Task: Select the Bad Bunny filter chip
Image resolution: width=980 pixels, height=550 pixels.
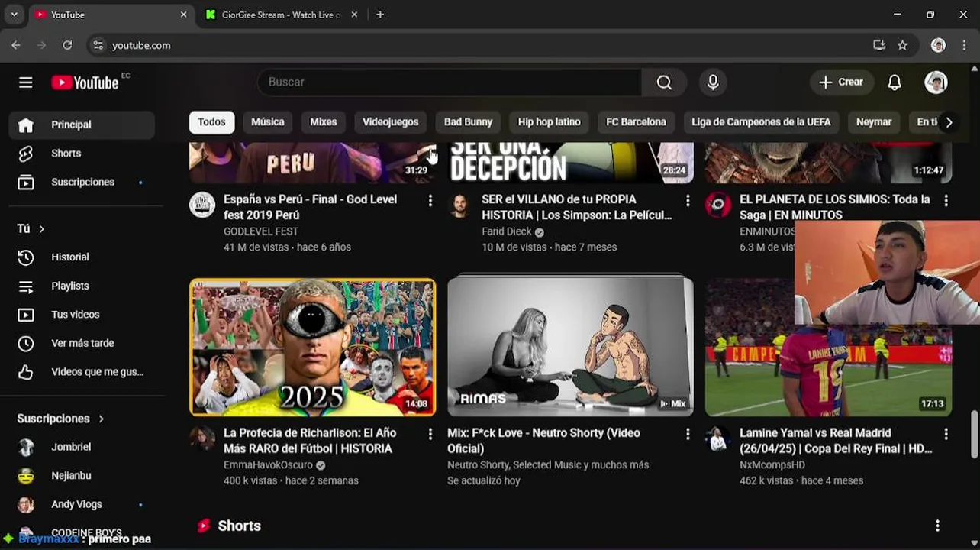Action: 468,122
